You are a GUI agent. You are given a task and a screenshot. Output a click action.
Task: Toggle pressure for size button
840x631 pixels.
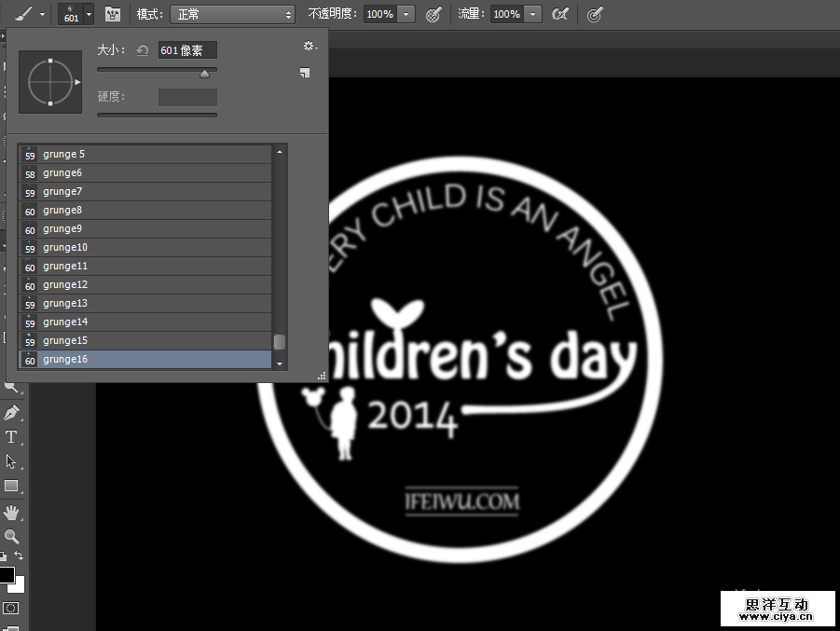pyautogui.click(x=594, y=14)
